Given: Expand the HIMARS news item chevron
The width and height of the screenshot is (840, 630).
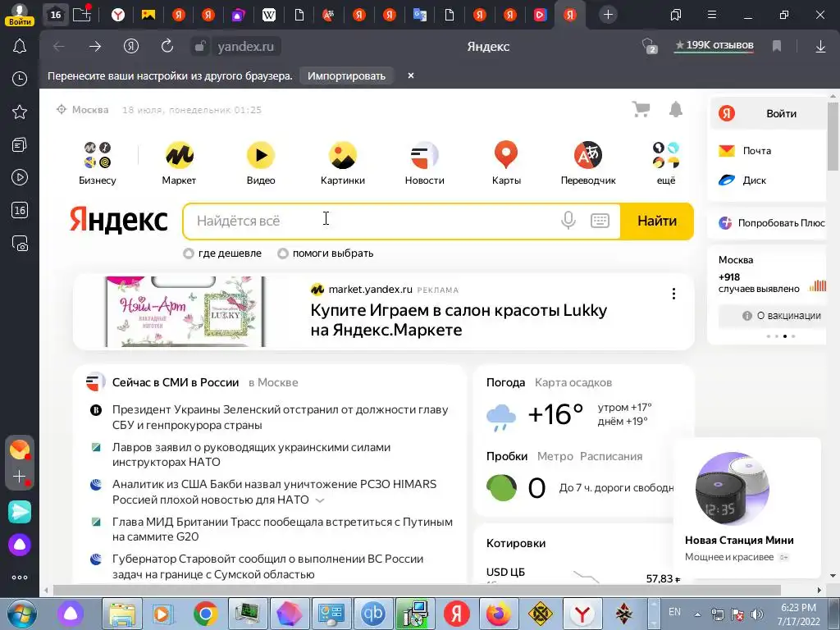Looking at the screenshot, I should (320, 500).
